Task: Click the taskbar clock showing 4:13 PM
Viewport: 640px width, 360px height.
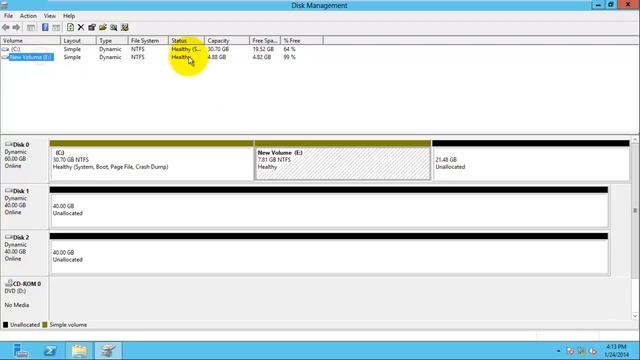Action: click(x=616, y=351)
